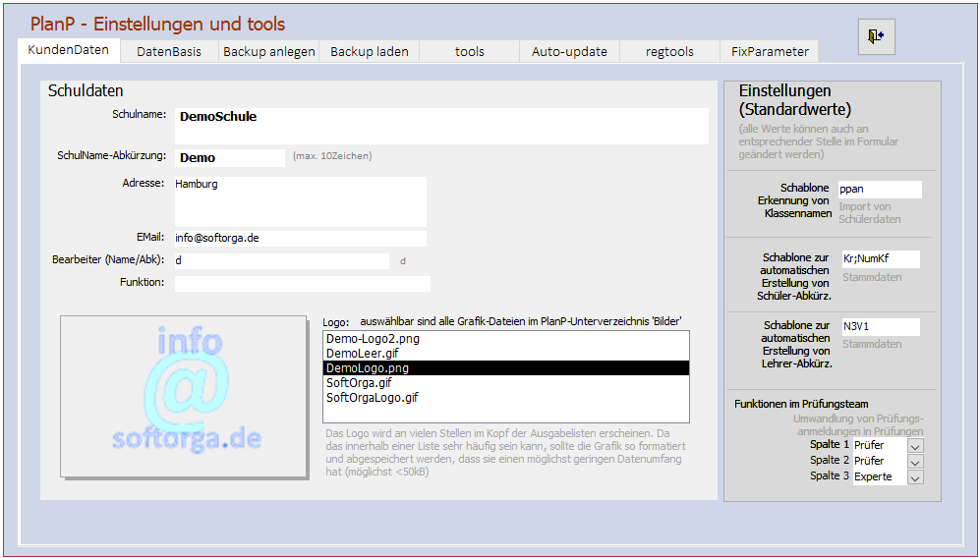
Task: Open the Backup anlegen tab
Action: 268,51
